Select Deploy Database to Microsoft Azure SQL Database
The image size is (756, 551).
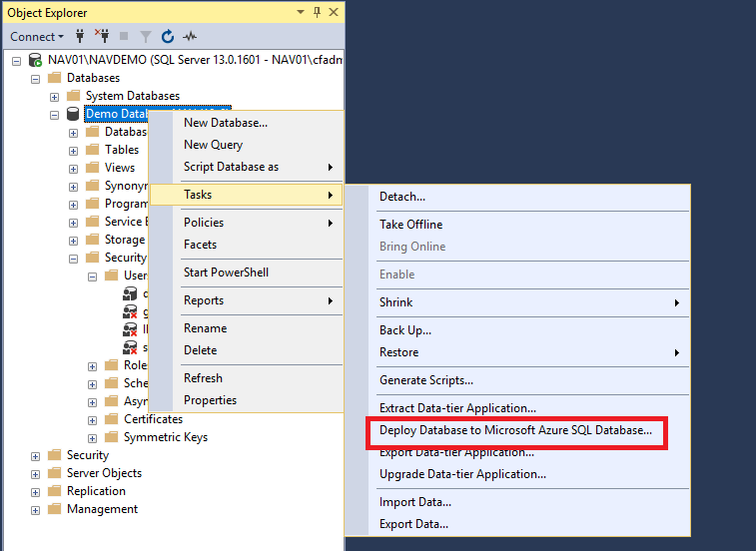tap(514, 431)
